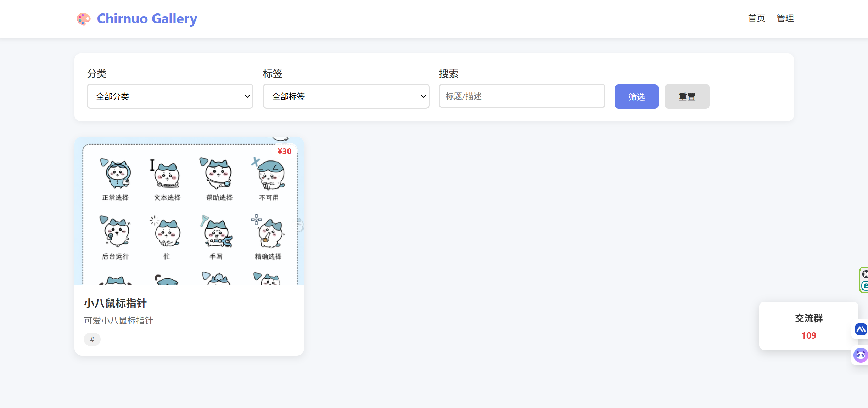Click the '#' tag chip on the card
This screenshot has height=408, width=868.
[x=92, y=339]
